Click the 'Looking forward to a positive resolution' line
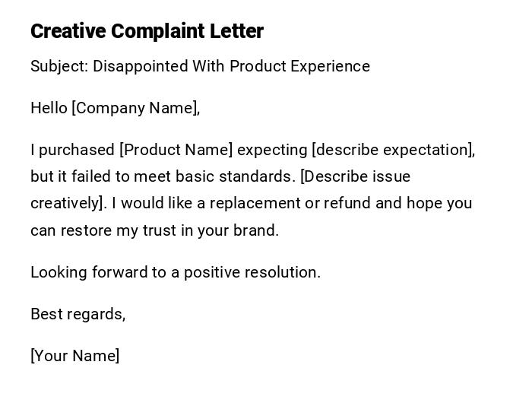Viewport: 532px width, 403px height. (176, 272)
